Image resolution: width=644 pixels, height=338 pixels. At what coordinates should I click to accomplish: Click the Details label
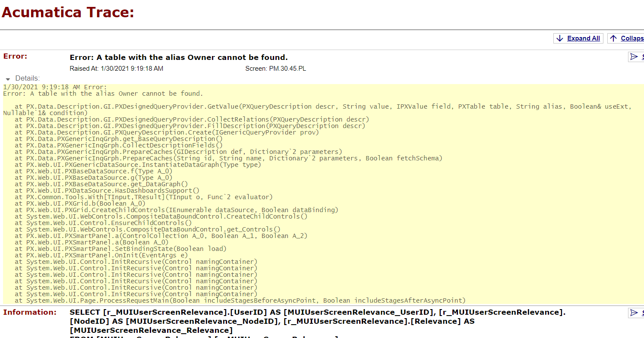tap(28, 78)
